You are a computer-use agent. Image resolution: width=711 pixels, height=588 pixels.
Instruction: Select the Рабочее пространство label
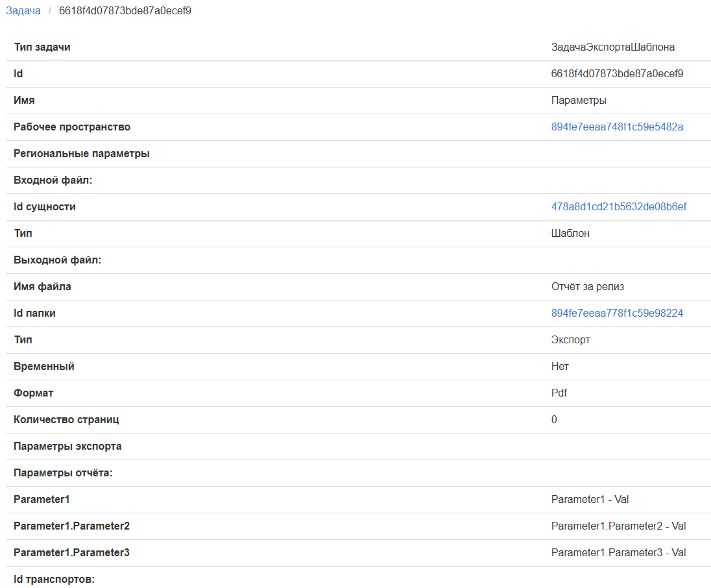(72, 127)
